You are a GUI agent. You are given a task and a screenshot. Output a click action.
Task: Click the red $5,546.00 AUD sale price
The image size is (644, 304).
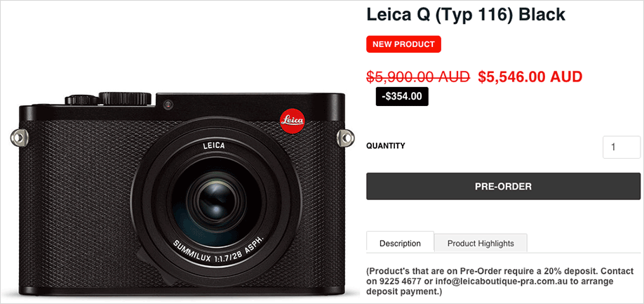point(530,77)
